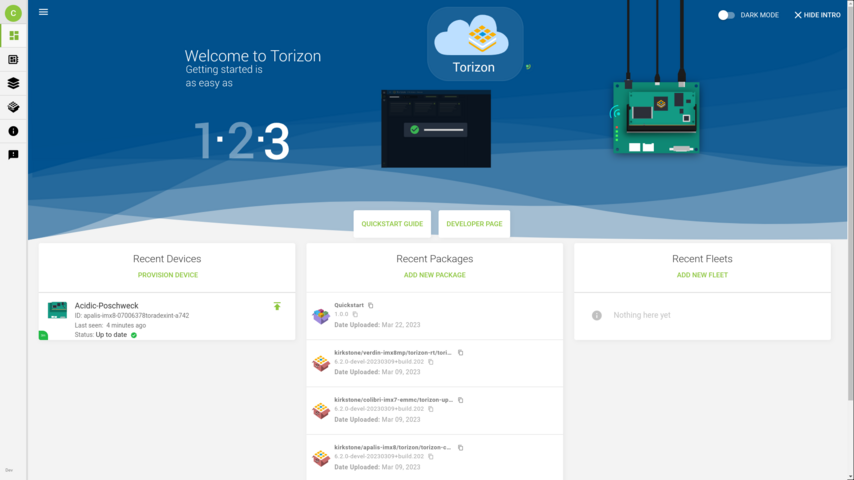Click the info circle icon in sidebar

click(x=13, y=131)
